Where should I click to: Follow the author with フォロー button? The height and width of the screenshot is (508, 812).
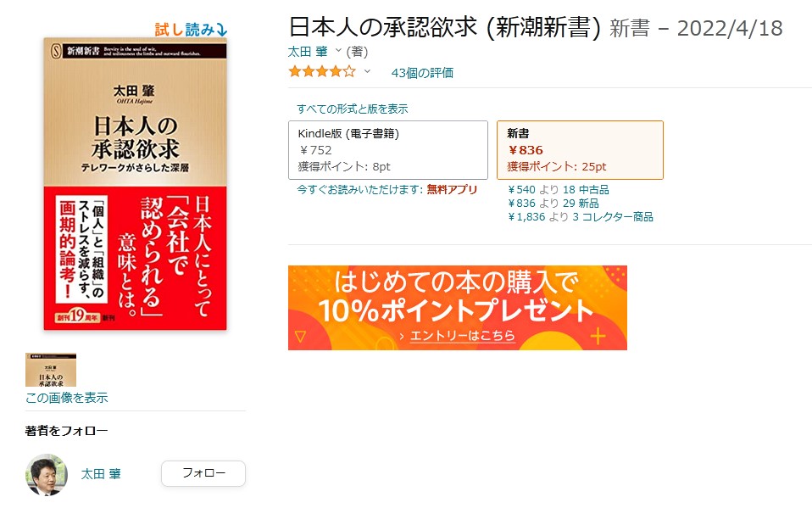click(x=203, y=473)
